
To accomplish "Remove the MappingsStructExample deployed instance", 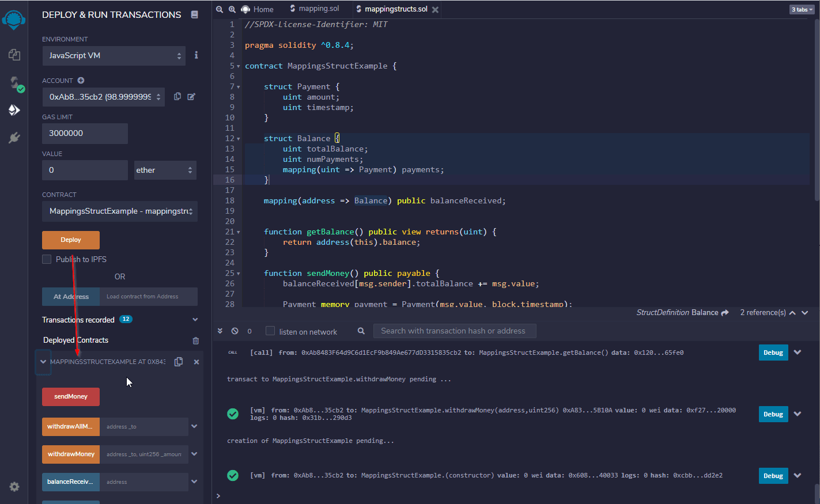I will 197,362.
